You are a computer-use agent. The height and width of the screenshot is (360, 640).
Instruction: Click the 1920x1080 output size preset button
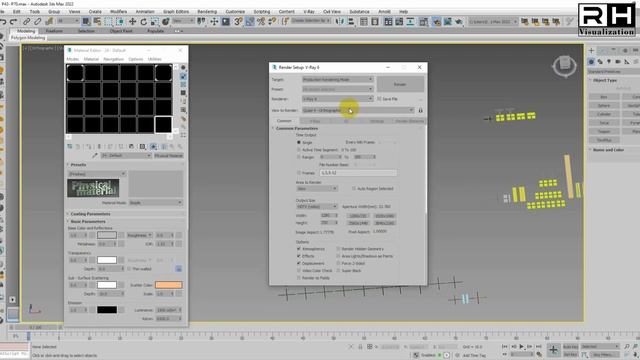[x=384, y=216]
